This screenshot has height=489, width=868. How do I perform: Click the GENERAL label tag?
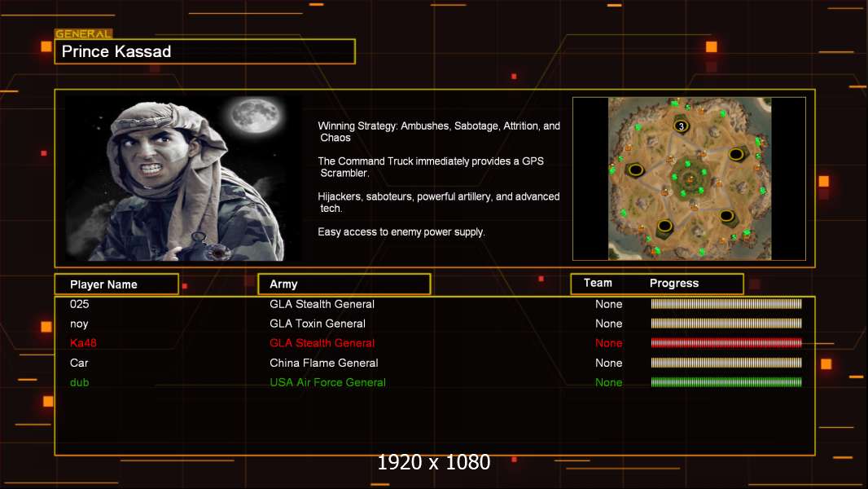click(83, 33)
